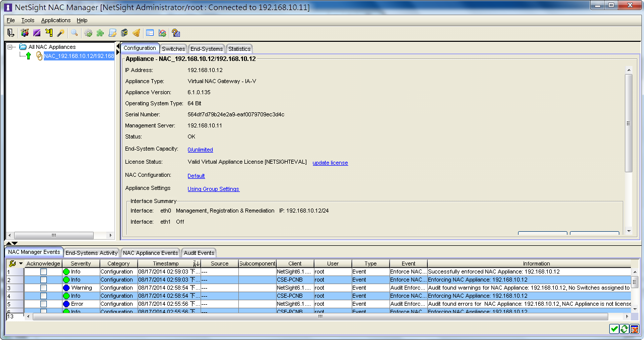The image size is (644, 340).
Task: Open the Audit Events tab
Action: click(199, 253)
